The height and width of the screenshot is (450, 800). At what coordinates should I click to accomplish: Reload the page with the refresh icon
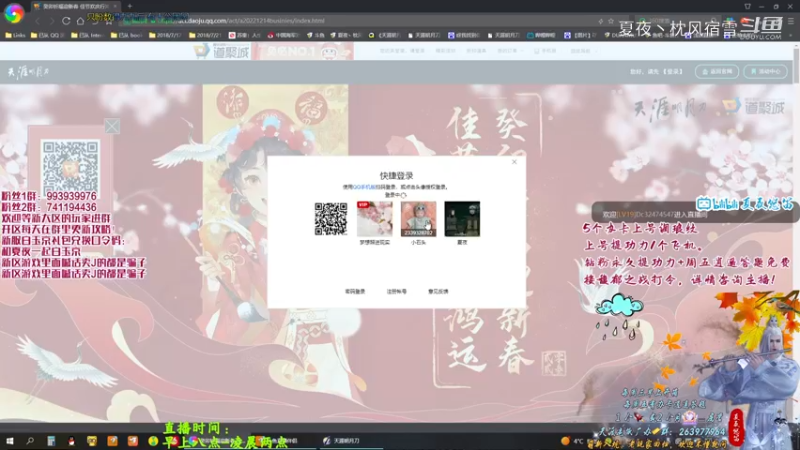point(66,21)
